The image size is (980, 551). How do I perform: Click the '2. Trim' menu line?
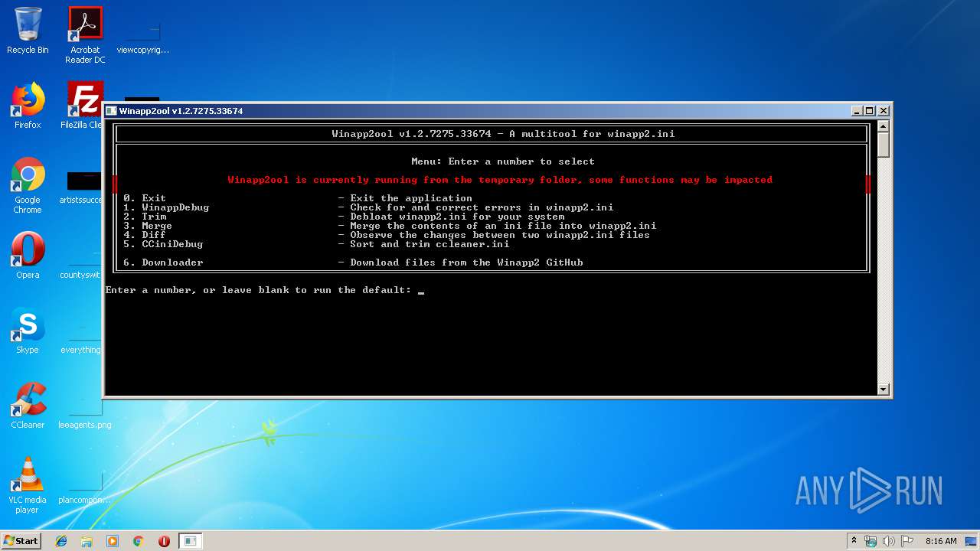click(344, 217)
